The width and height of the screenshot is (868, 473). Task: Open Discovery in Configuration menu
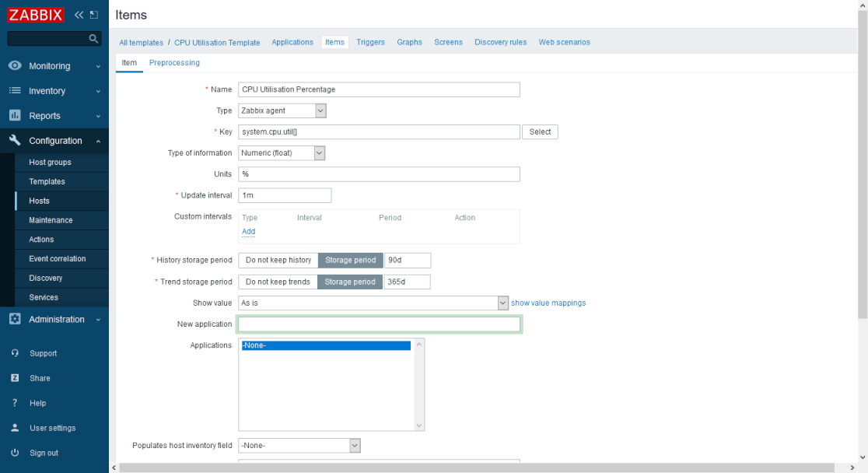[62, 278]
